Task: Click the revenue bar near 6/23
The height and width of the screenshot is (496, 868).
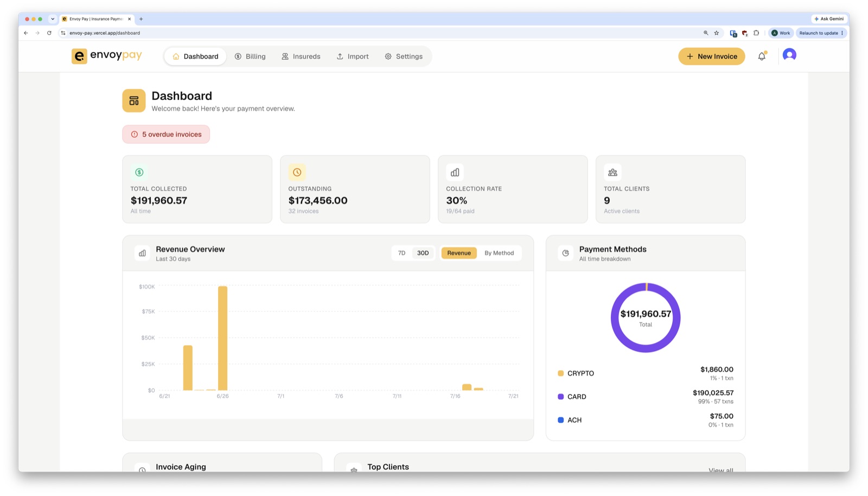Action: coord(188,368)
